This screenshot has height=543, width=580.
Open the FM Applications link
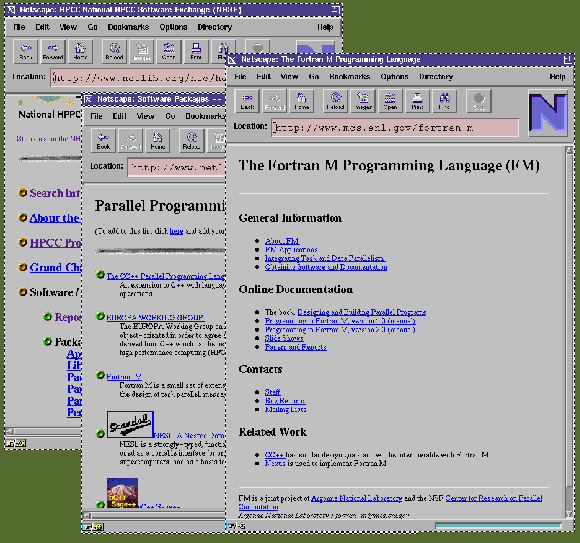291,250
